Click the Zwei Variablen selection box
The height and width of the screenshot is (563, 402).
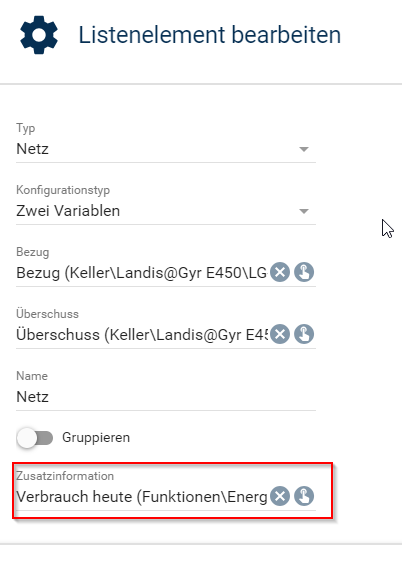tap(166, 211)
